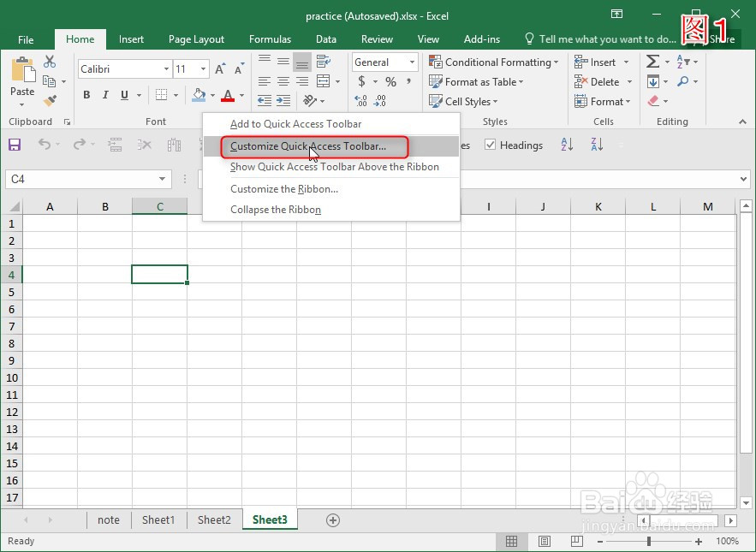756x552 pixels.
Task: Open the General number format dropdown
Action: click(411, 62)
